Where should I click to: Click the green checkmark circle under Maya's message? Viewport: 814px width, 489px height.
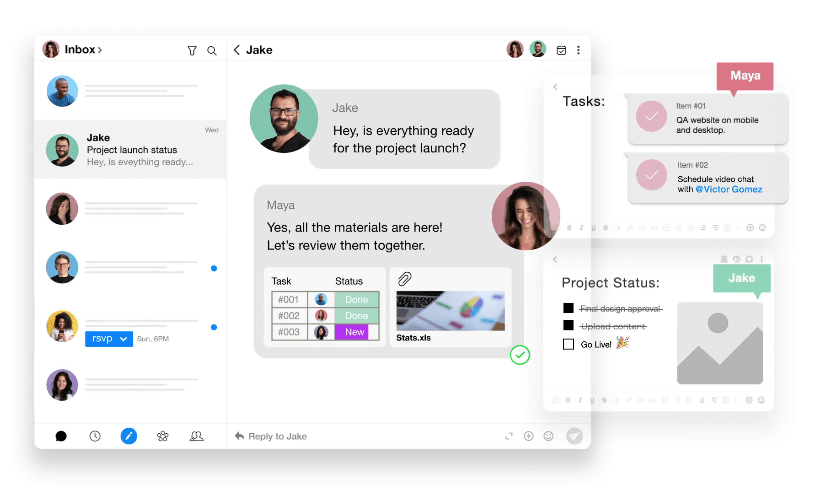click(x=520, y=355)
